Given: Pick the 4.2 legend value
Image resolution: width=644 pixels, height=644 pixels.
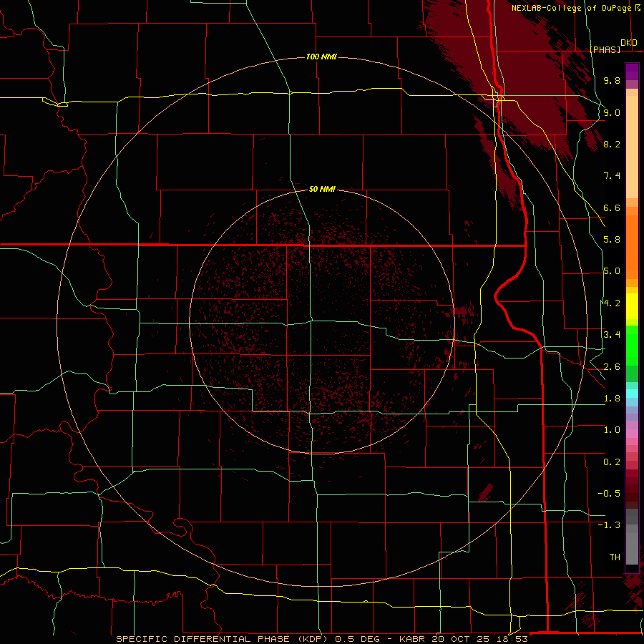Looking at the screenshot, I should 612,303.
